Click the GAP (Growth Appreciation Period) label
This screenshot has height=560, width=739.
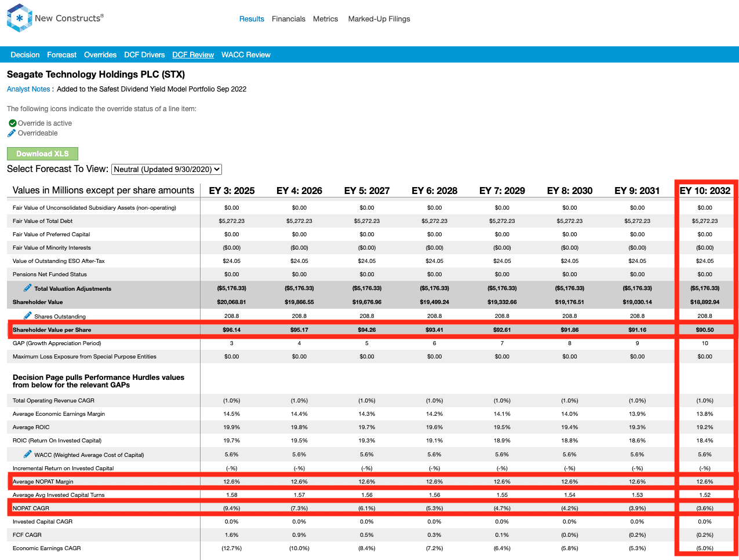click(57, 343)
